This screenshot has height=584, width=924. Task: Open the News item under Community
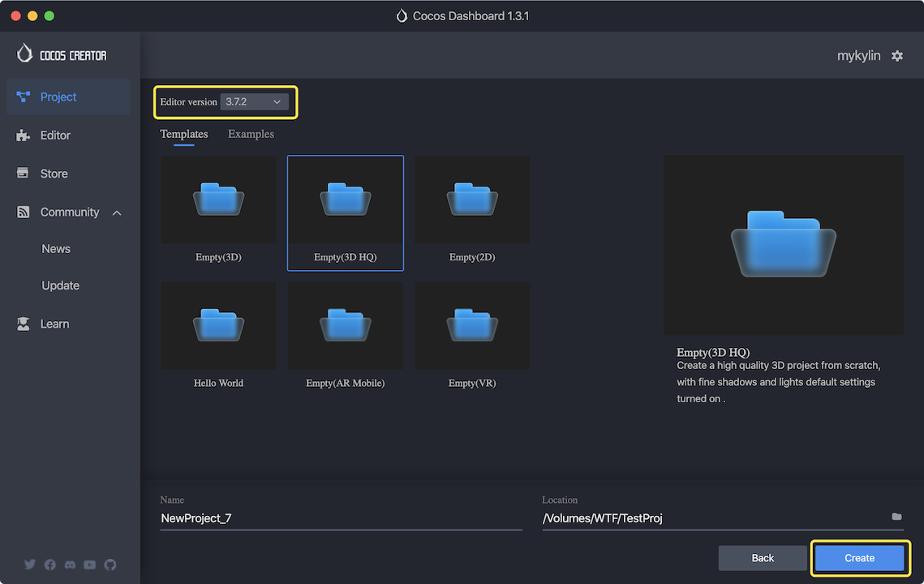55,248
